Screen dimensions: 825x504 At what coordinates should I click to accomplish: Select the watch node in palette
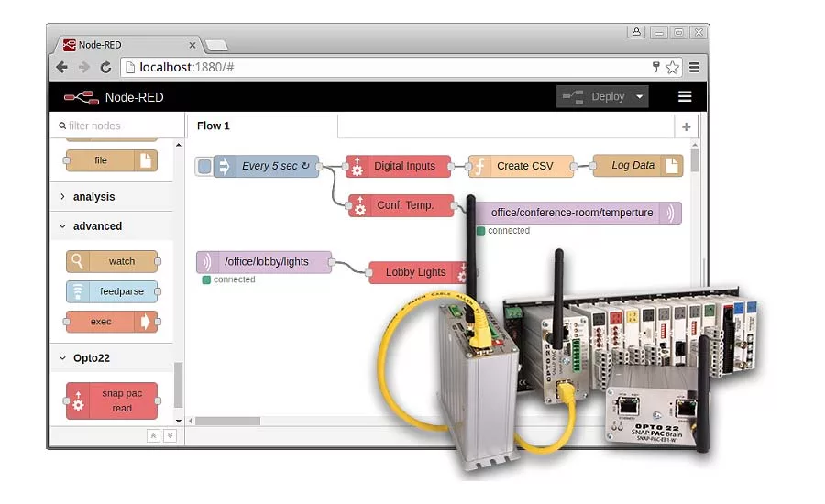tap(113, 261)
